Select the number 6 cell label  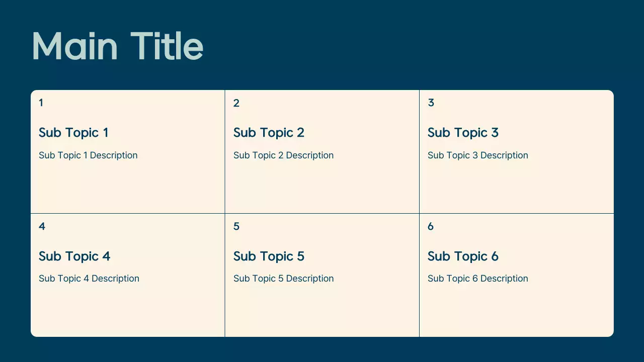(x=431, y=226)
